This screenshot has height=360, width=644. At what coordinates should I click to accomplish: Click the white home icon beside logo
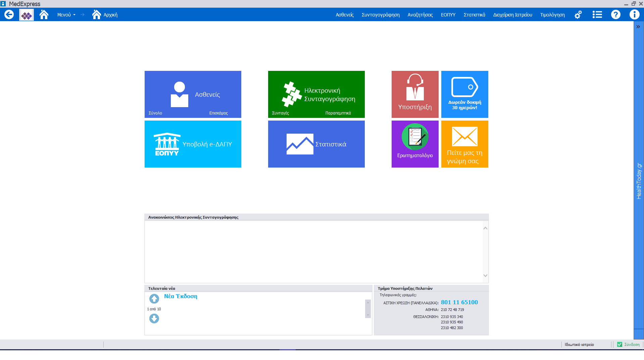tap(44, 14)
